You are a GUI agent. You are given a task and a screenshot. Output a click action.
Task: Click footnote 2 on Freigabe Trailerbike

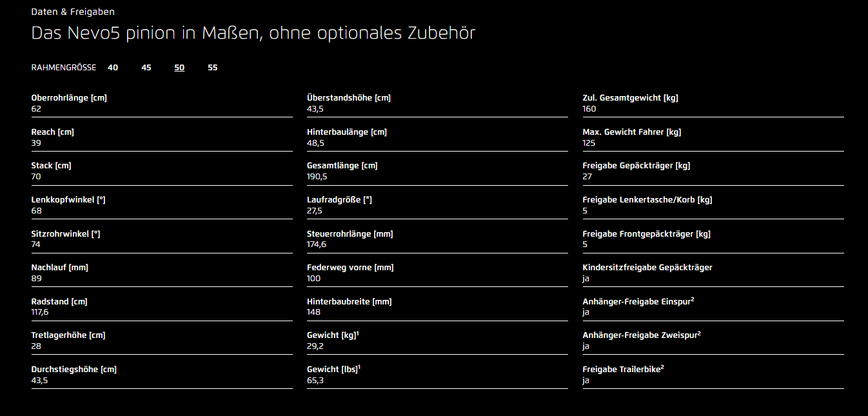point(663,367)
